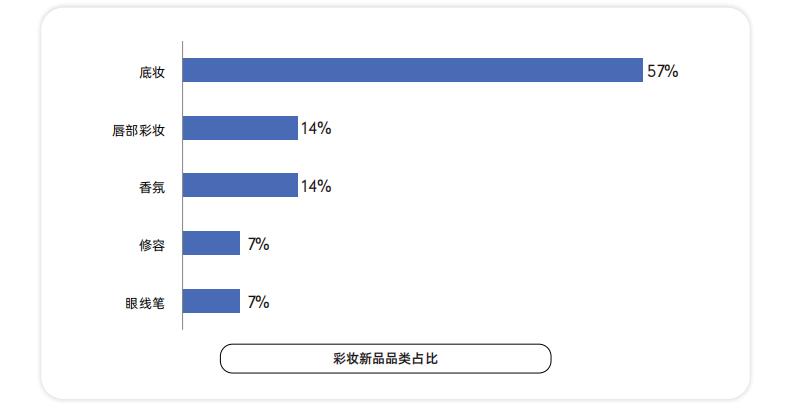Screen dimensions: 794x416
Task: Click the 眼线笔 category label
Action: (x=145, y=302)
